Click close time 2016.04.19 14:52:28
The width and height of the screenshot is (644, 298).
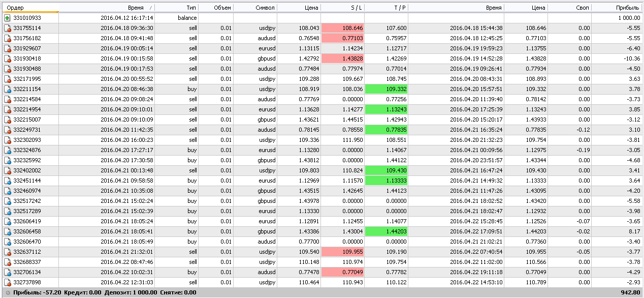(x=476, y=58)
